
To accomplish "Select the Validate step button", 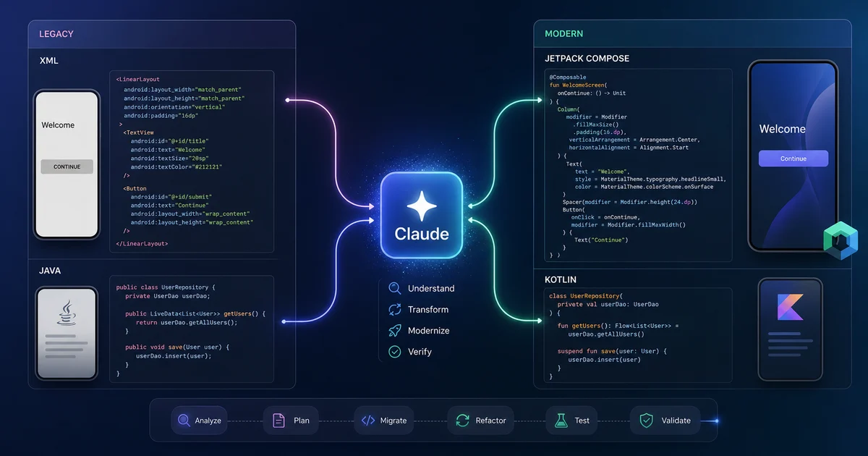I will 665,421.
